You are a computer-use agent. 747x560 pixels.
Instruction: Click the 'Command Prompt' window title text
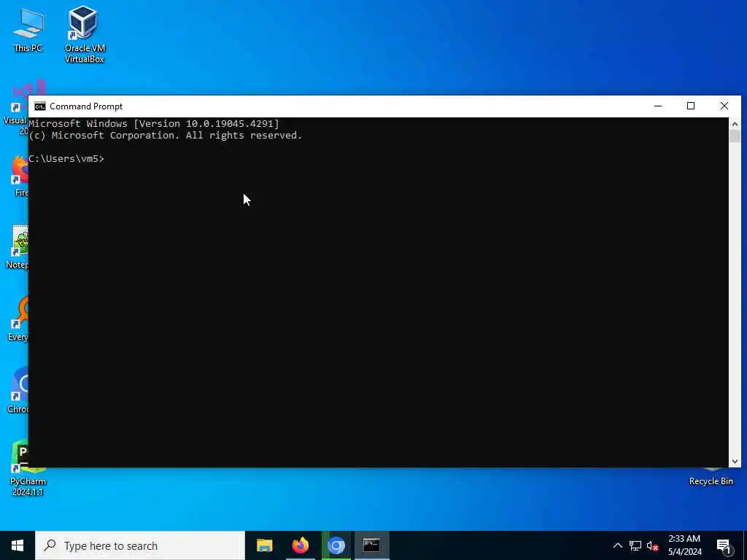tap(86, 106)
